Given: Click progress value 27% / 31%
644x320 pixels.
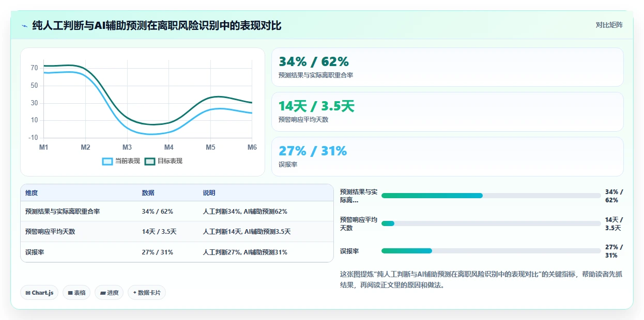Looking at the screenshot, I should tap(615, 251).
